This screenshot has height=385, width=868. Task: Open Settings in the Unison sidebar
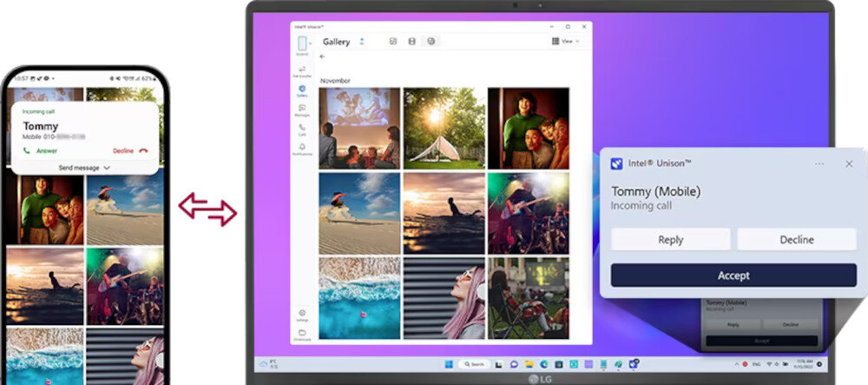tap(302, 315)
